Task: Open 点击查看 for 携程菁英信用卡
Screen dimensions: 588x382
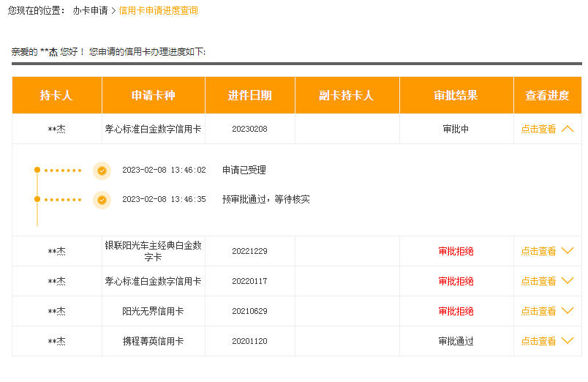Action: click(x=538, y=341)
